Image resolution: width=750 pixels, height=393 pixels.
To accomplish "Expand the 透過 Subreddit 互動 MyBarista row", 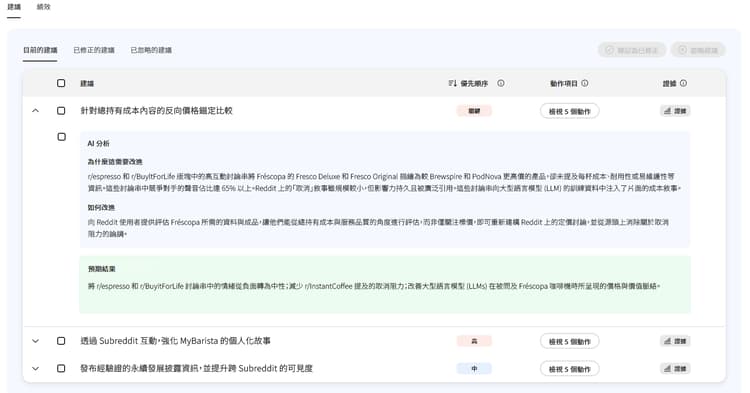I will click(35, 341).
